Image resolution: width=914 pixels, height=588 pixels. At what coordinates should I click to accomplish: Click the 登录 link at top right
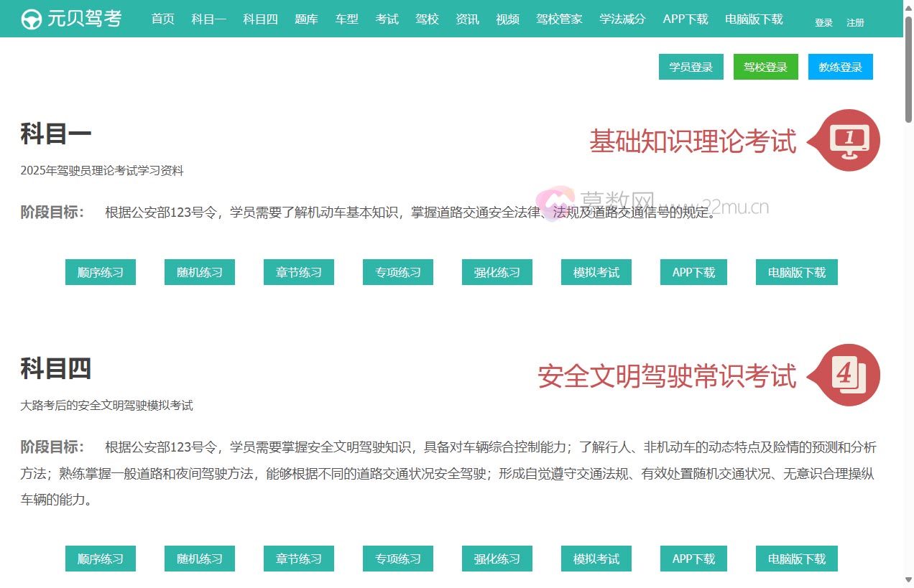[x=823, y=23]
